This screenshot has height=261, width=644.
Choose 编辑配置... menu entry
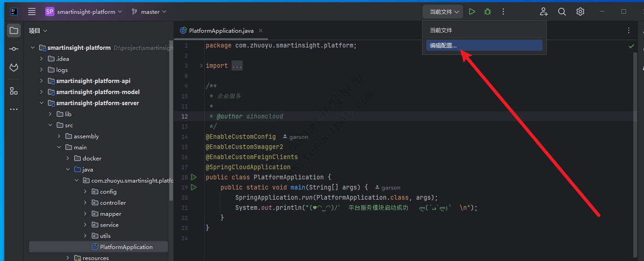pos(484,45)
